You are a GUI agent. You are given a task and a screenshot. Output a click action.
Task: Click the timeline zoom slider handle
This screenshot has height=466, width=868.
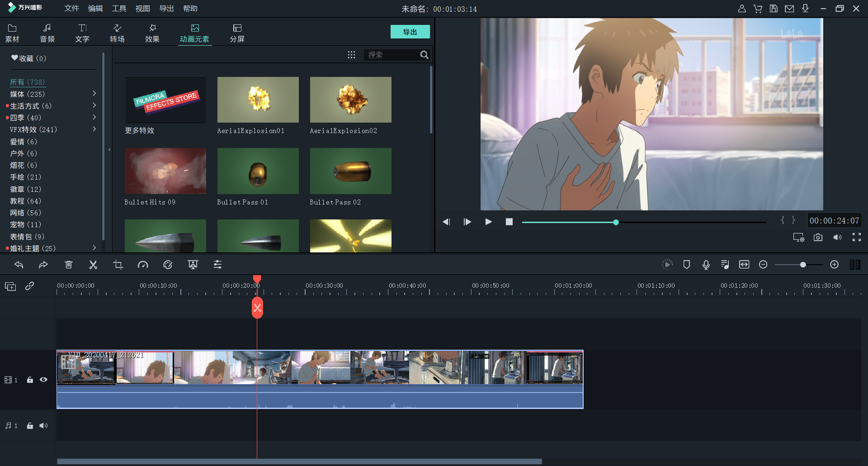pos(803,265)
